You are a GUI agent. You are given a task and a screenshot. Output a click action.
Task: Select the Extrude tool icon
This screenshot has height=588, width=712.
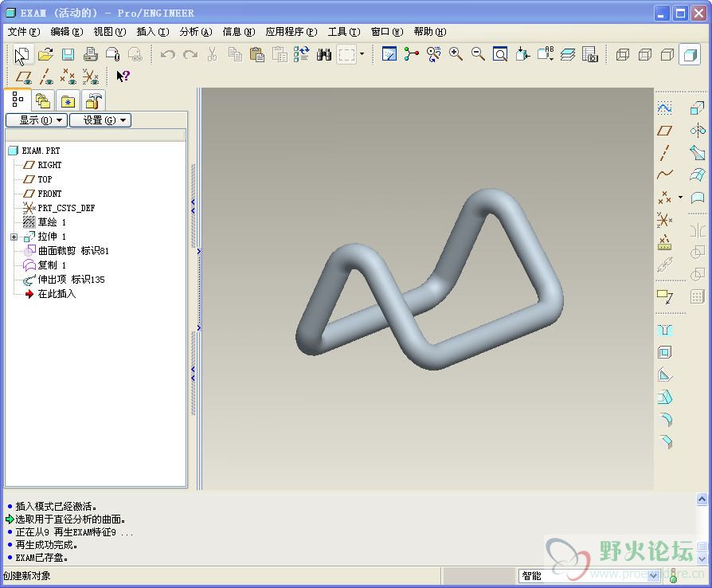pyautogui.click(x=697, y=108)
